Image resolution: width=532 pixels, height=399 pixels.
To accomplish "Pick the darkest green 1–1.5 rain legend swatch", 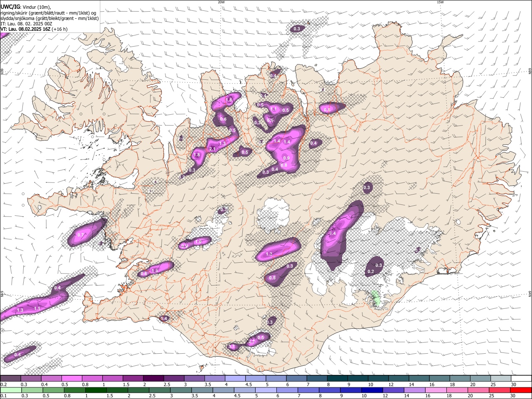I will click(x=96, y=390).
